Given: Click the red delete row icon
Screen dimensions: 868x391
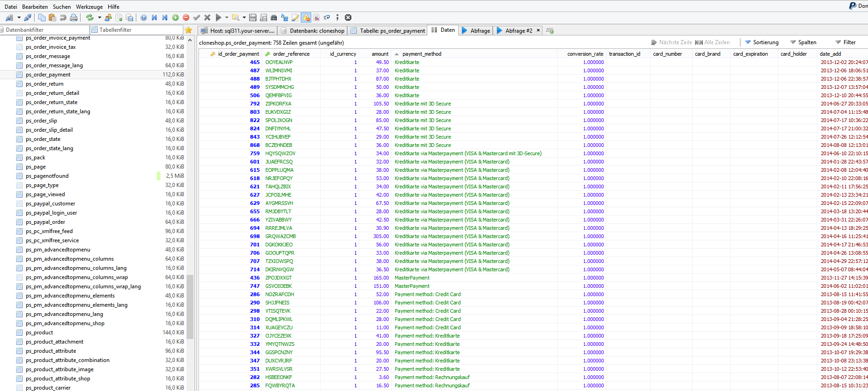Looking at the screenshot, I should tap(186, 18).
